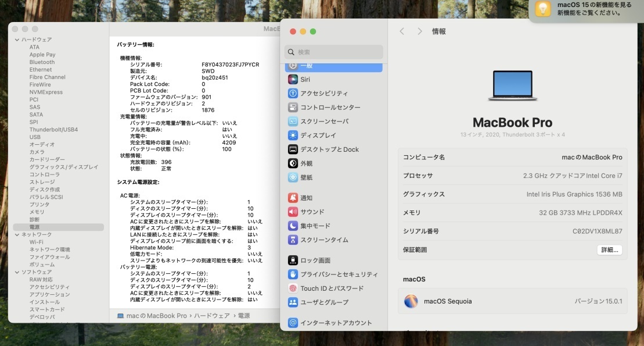Click the macOS Sequoia version row
The width and height of the screenshot is (644, 346).
coord(512,301)
